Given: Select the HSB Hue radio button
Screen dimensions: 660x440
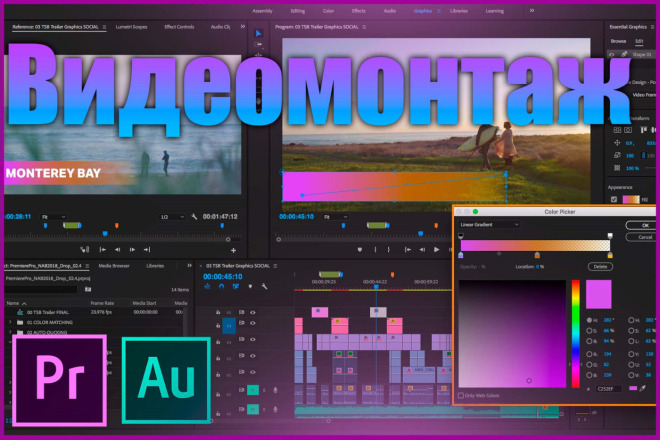Looking at the screenshot, I should click(x=589, y=320).
